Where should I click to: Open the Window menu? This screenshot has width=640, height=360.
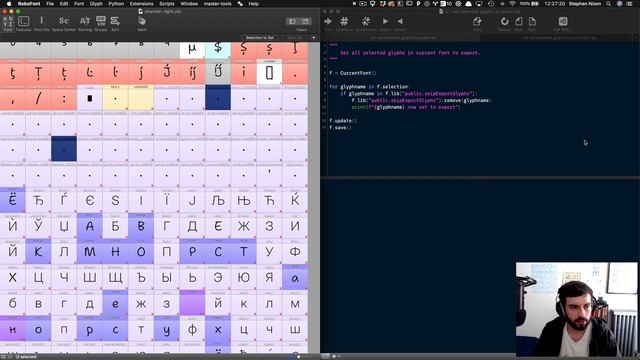click(189, 4)
